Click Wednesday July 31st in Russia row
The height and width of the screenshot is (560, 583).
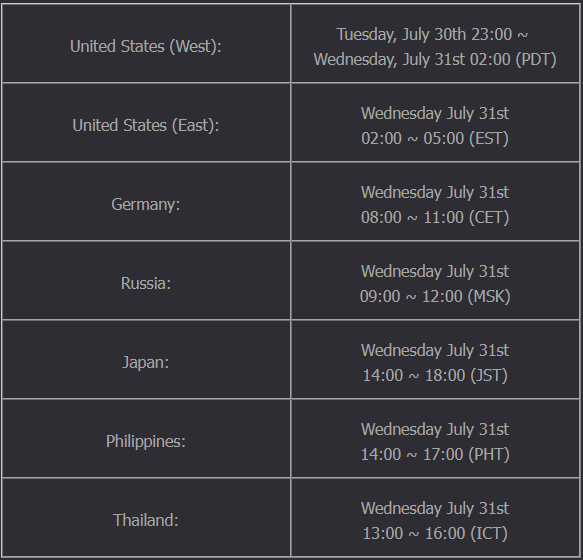click(435, 271)
